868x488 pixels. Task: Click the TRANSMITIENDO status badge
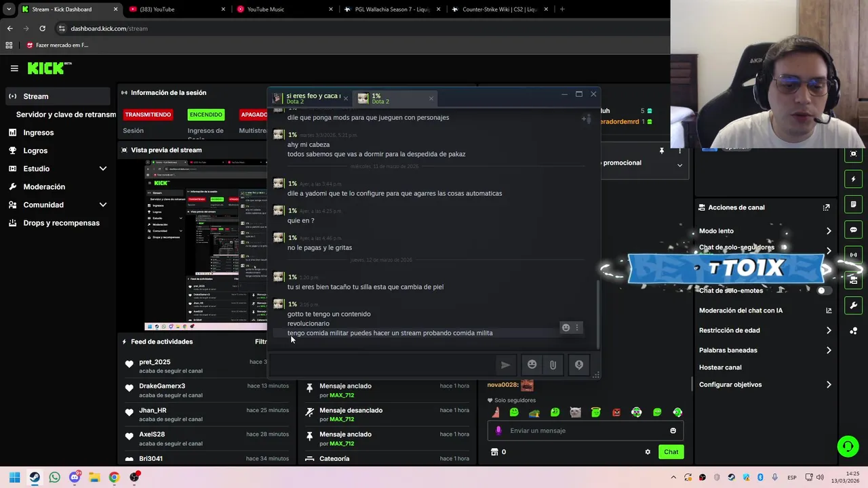point(148,115)
